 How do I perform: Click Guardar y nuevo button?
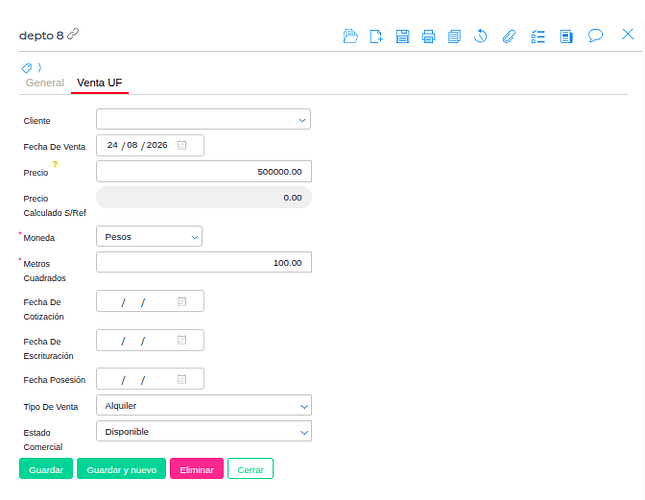[x=121, y=469]
